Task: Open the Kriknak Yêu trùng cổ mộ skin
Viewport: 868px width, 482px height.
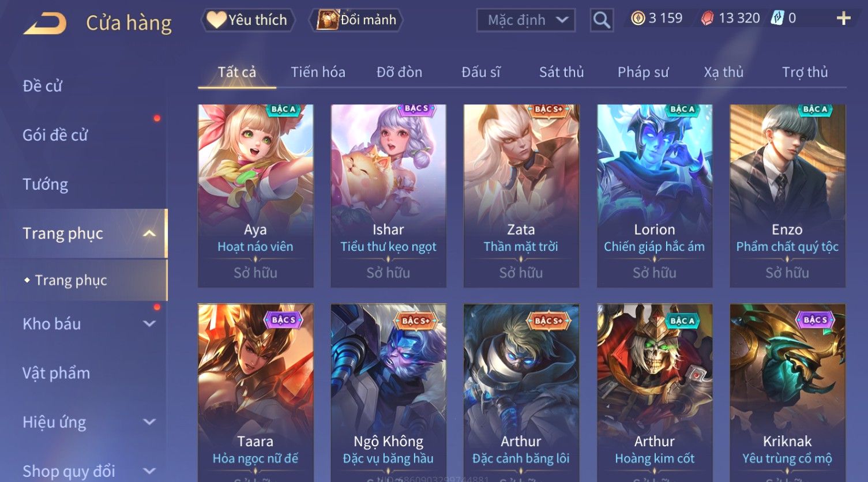Action: (787, 393)
